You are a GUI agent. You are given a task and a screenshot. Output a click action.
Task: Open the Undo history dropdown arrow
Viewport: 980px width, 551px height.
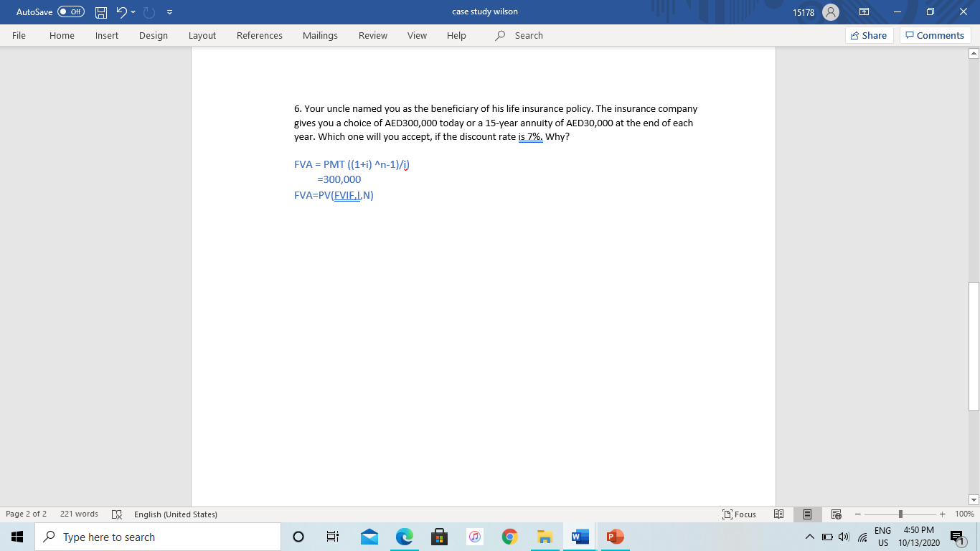(133, 11)
